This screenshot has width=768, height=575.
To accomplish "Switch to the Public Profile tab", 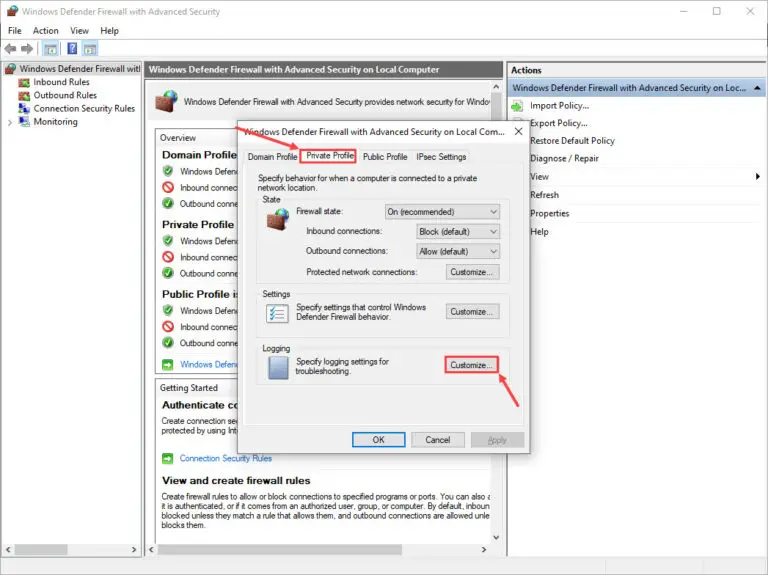I will pos(385,157).
